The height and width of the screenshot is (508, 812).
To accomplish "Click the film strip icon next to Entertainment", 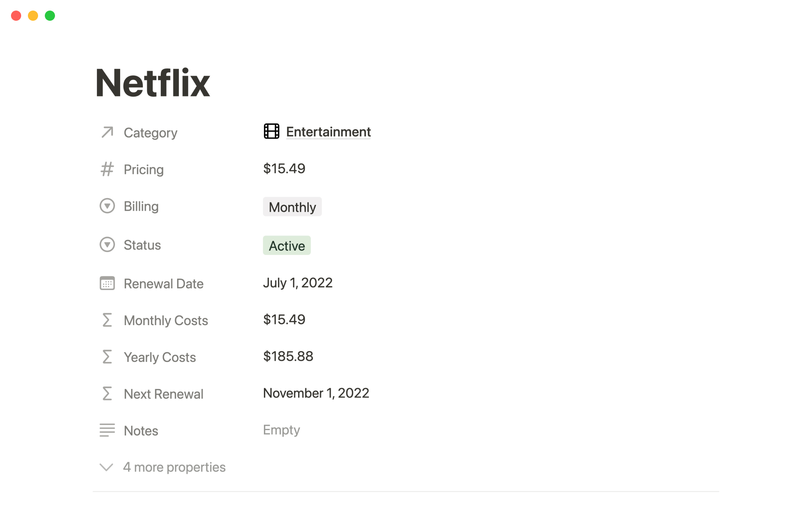I will [272, 132].
